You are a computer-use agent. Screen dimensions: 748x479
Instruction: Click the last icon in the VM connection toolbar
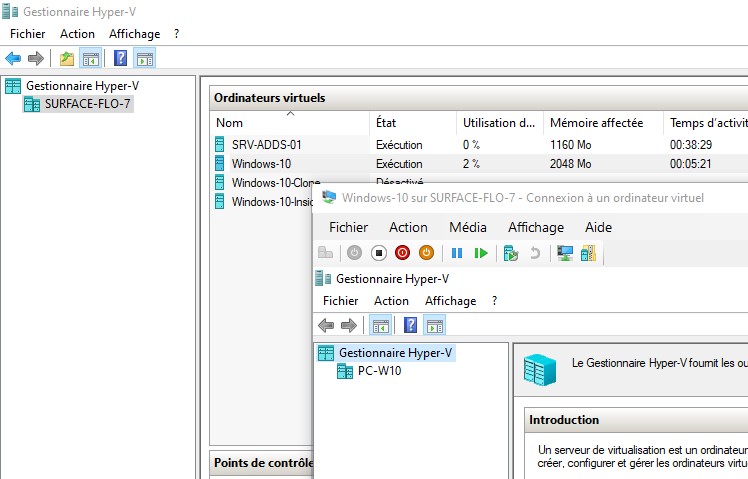588,253
